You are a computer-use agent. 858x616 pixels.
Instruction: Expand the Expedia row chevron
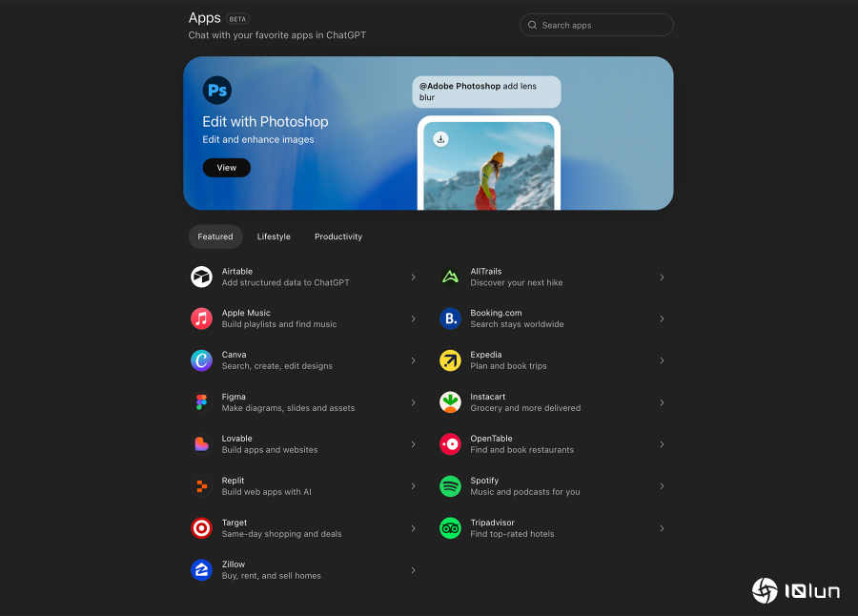click(663, 360)
